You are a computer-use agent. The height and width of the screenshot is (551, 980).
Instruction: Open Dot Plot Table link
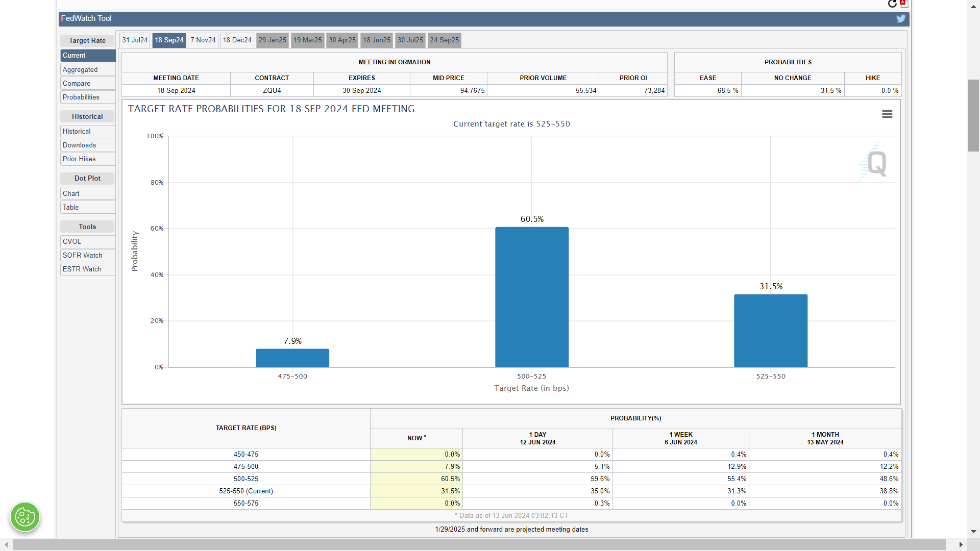pyautogui.click(x=88, y=207)
